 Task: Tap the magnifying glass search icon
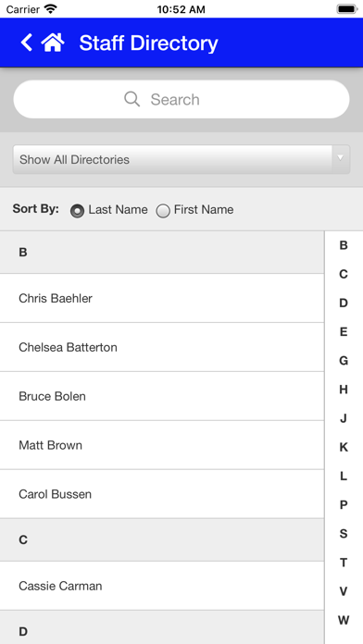(132, 99)
